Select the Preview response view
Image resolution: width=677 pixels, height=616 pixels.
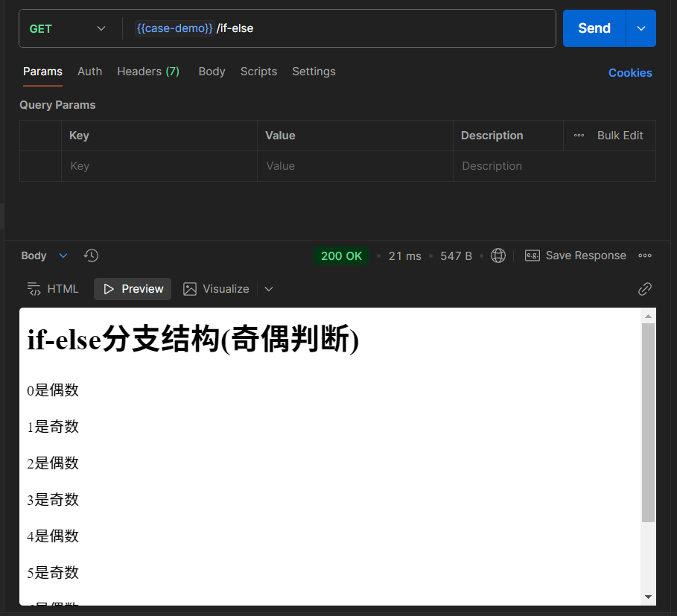(133, 289)
